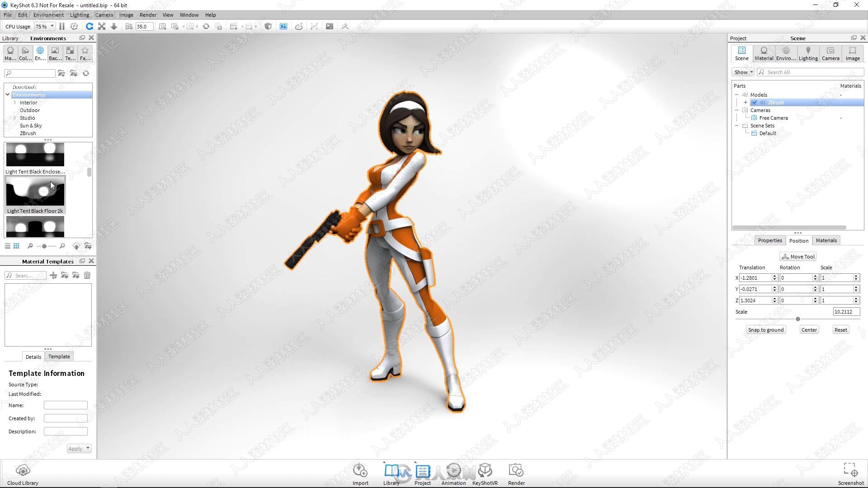Toggle visibility of zBrush model
The width and height of the screenshot is (868, 488).
(x=754, y=103)
